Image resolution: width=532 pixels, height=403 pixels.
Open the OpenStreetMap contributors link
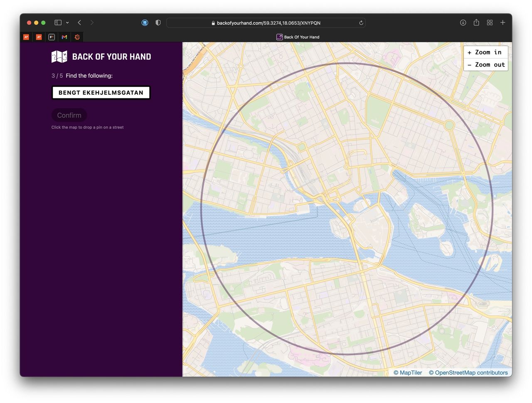pos(468,373)
